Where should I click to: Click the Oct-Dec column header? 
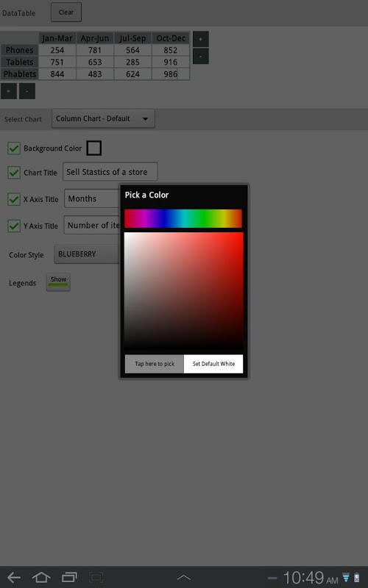pyautogui.click(x=171, y=38)
